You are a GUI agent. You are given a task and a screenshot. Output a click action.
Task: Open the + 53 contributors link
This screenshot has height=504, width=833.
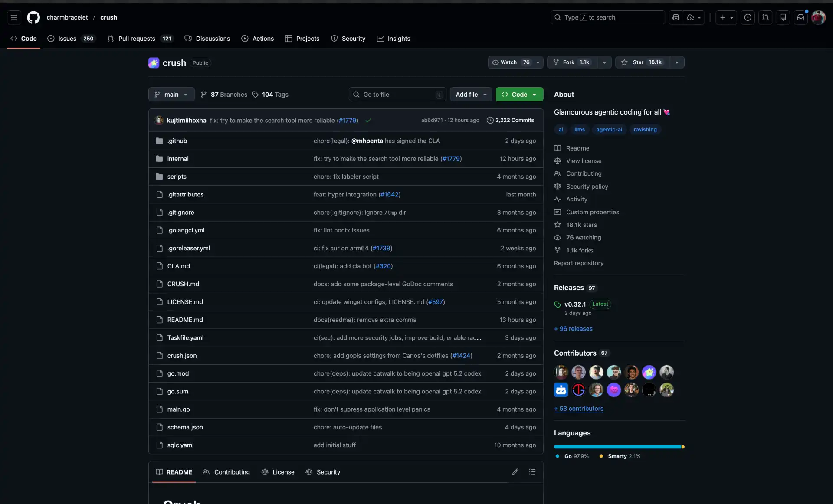click(x=578, y=409)
